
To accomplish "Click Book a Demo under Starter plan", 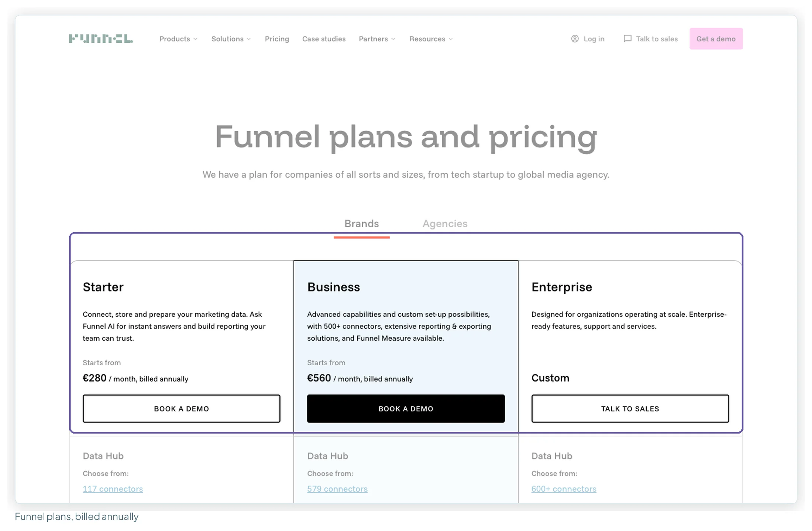I will [181, 408].
